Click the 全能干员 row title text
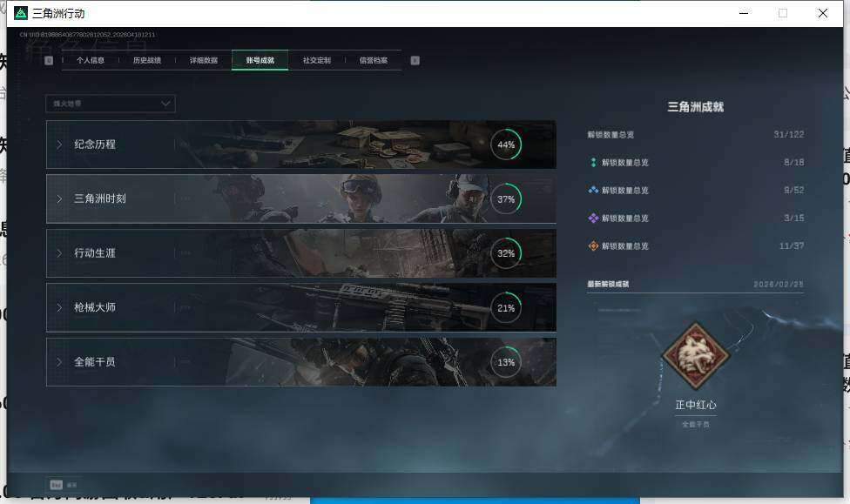This screenshot has width=850, height=504. pos(95,361)
